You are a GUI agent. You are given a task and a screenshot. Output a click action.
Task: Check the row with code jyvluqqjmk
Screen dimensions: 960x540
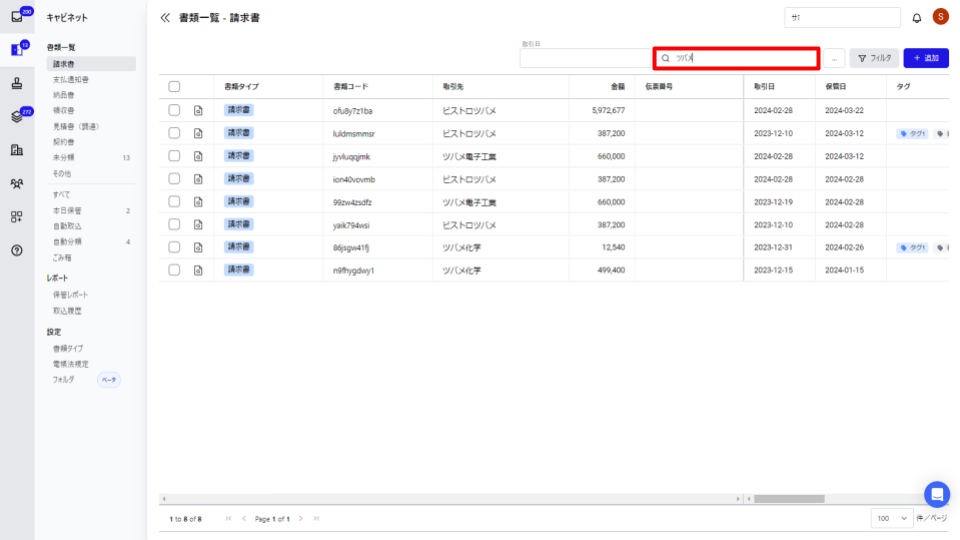[x=174, y=156]
